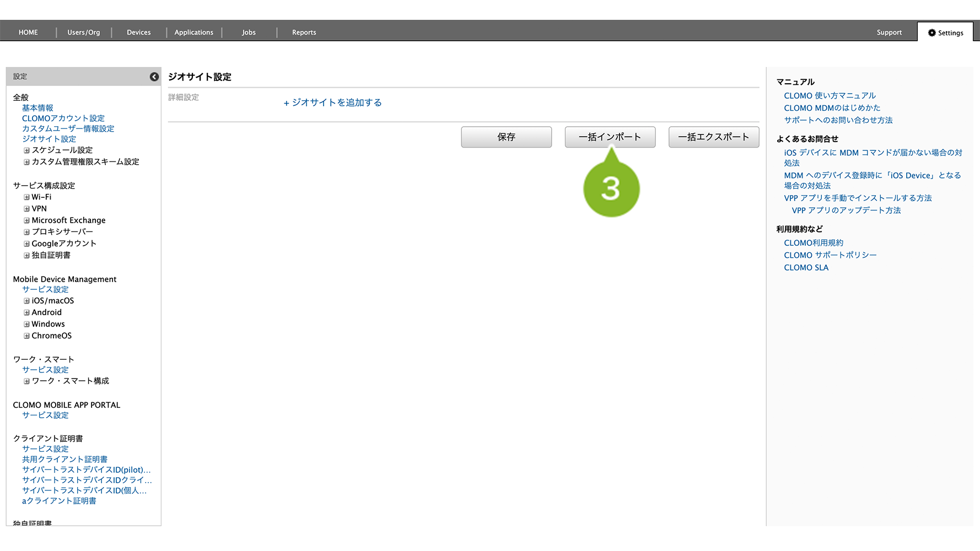
Task: Expand the スケジュール設定 tree node
Action: [26, 150]
